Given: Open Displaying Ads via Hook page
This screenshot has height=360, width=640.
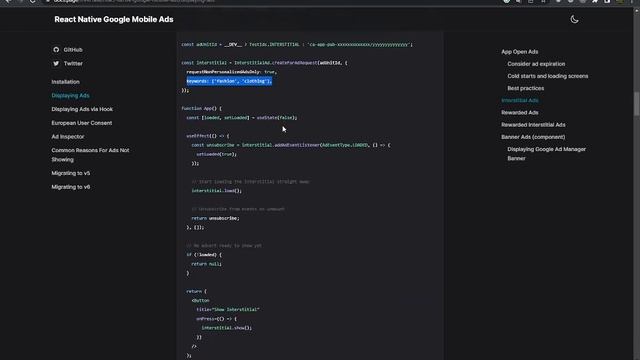Looking at the screenshot, I should pos(82,109).
